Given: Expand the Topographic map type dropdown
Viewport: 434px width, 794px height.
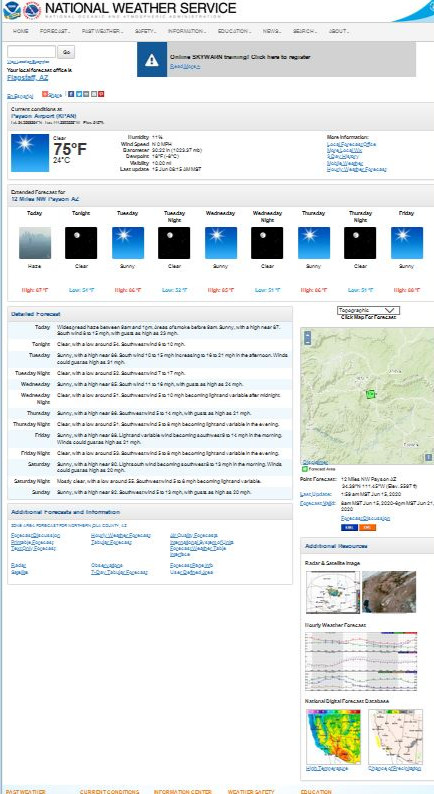Looking at the screenshot, I should (x=369, y=310).
